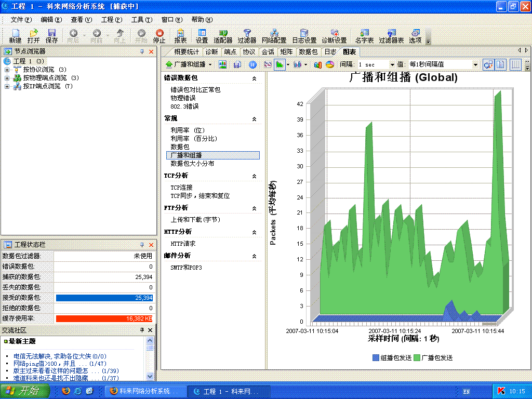The height and width of the screenshot is (399, 532).
Task: Select the line chart display style
Action: 269,64
